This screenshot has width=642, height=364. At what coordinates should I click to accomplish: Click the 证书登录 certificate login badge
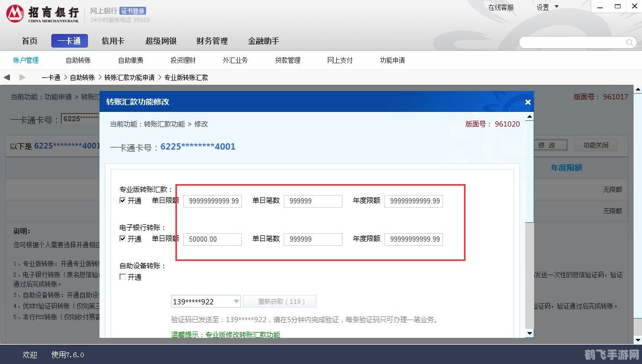[132, 10]
